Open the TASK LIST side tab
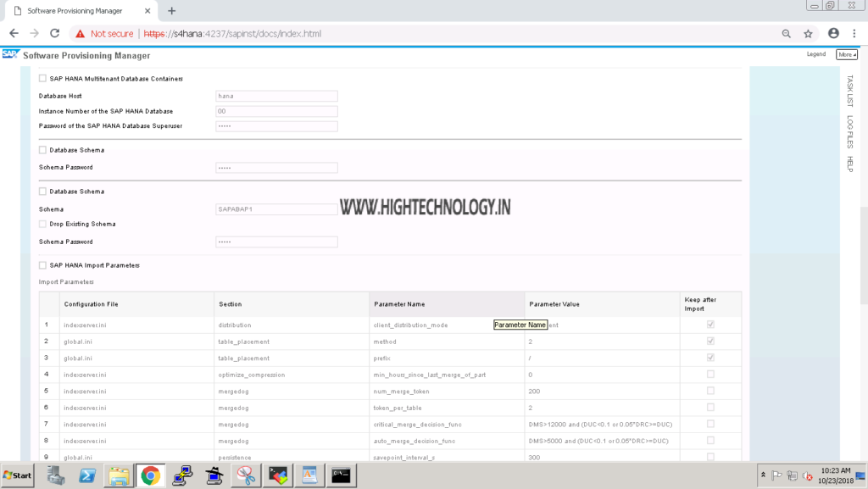 tap(849, 92)
